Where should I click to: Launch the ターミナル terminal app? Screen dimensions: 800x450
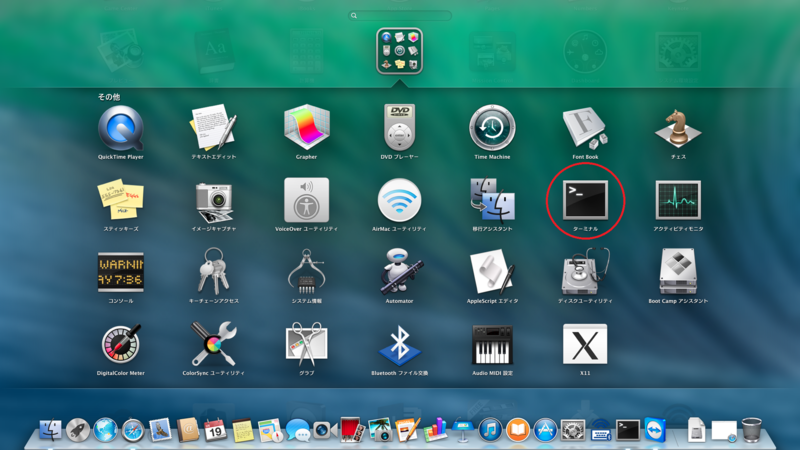(x=585, y=200)
